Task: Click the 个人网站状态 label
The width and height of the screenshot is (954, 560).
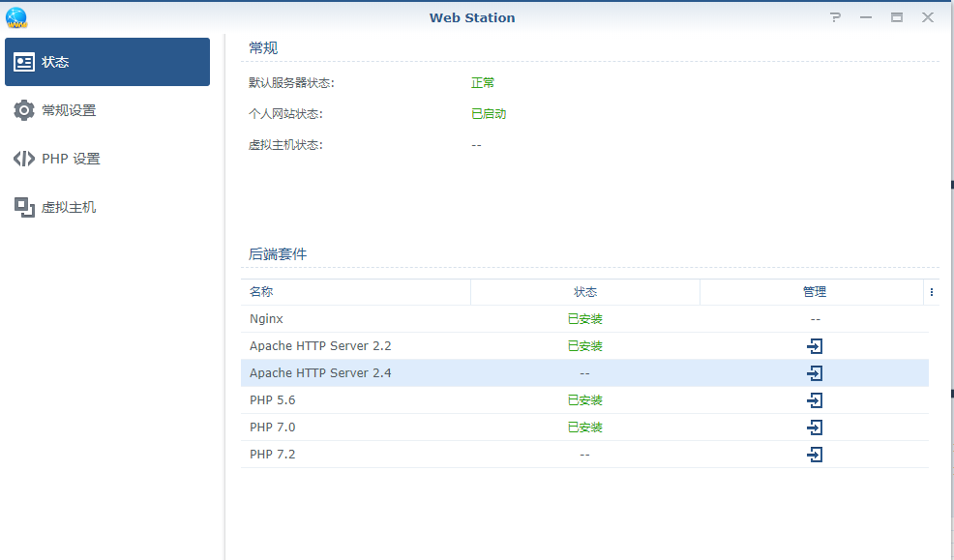Action: pos(286,114)
